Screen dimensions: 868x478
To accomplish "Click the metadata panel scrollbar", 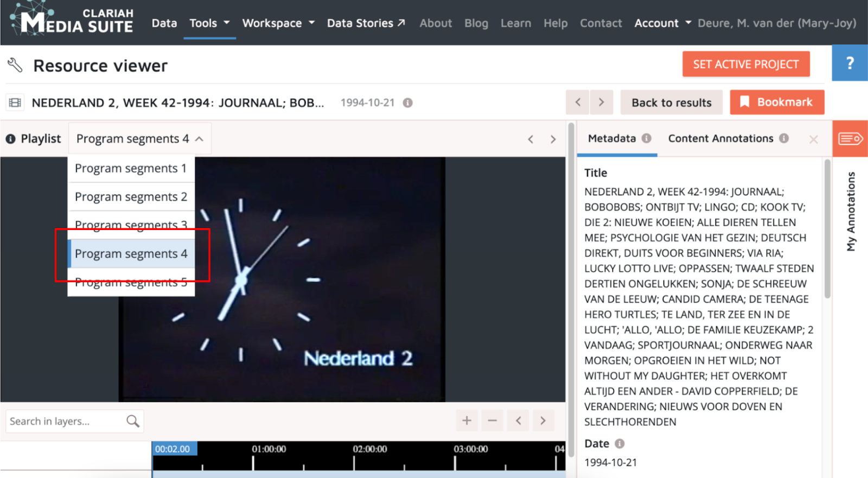I will point(827,228).
